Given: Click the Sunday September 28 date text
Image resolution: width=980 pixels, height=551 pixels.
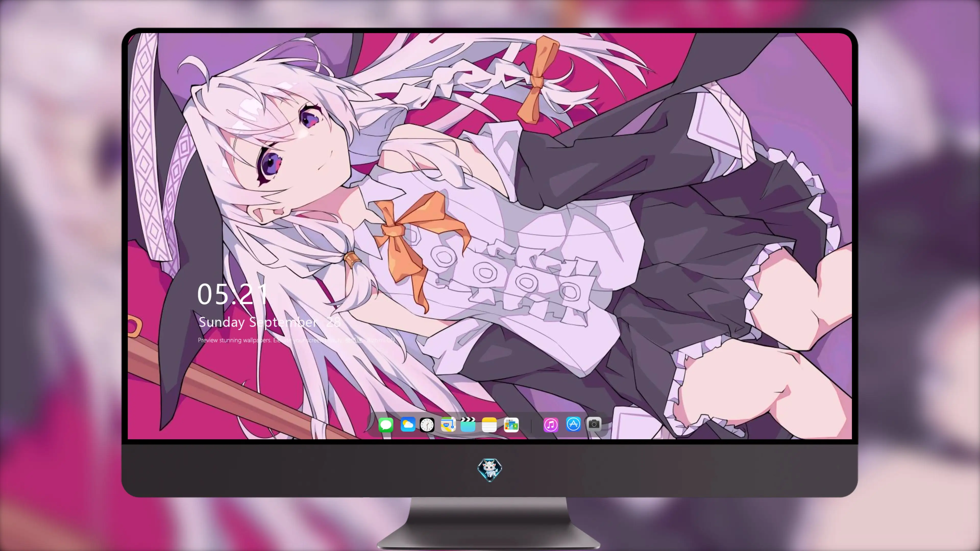Looking at the screenshot, I should pos(269,322).
